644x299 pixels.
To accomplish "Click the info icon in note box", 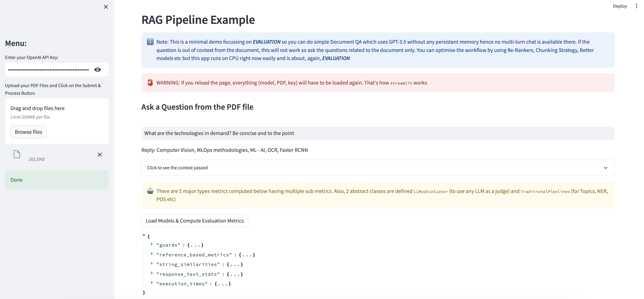I will click(x=150, y=42).
